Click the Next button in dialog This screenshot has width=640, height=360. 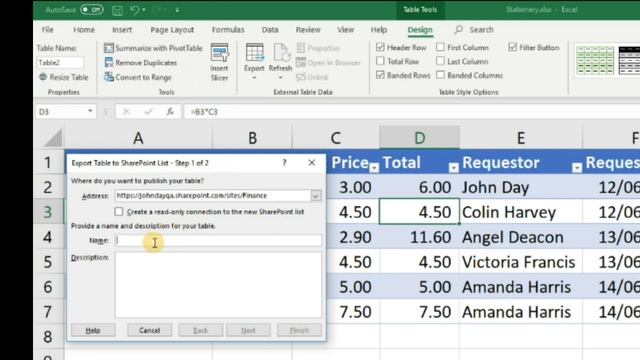[248, 330]
